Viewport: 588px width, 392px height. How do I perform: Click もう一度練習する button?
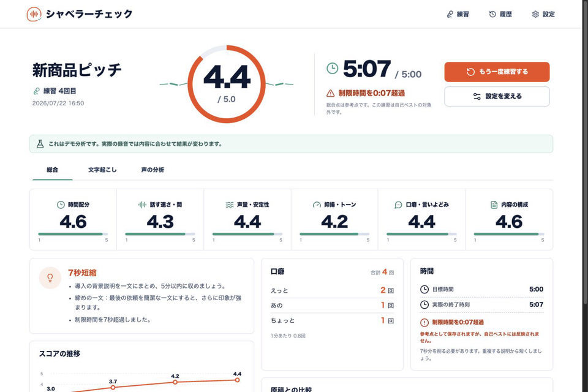(497, 72)
